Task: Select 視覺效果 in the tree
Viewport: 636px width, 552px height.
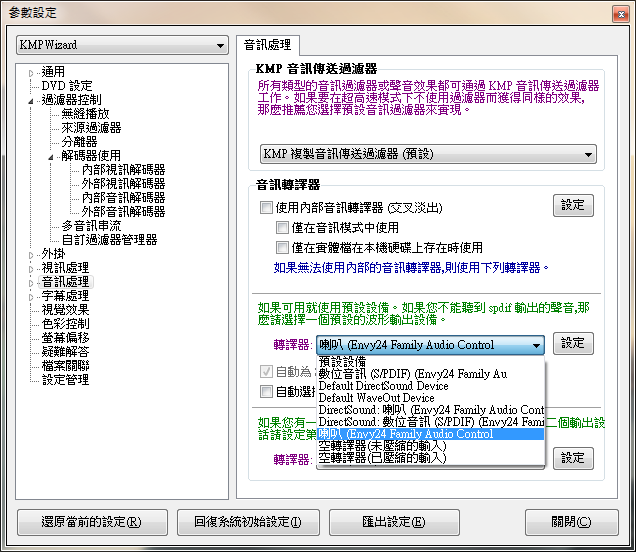Action: point(65,310)
